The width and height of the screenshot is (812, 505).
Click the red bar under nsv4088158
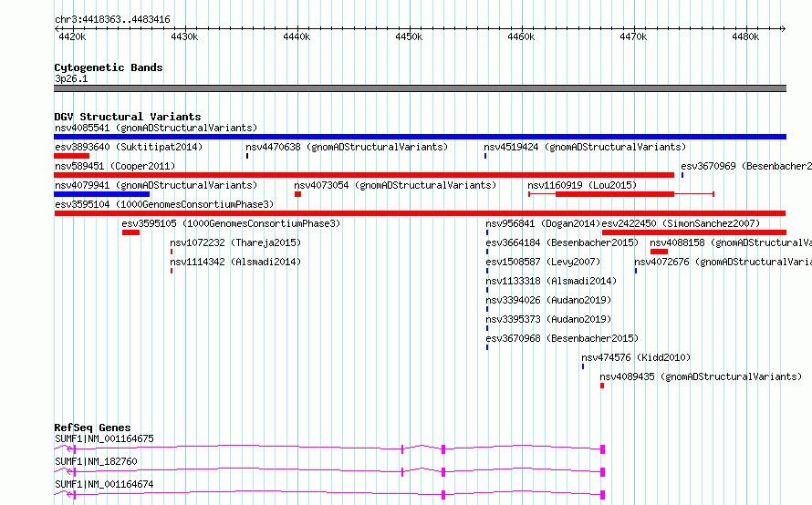(x=660, y=252)
